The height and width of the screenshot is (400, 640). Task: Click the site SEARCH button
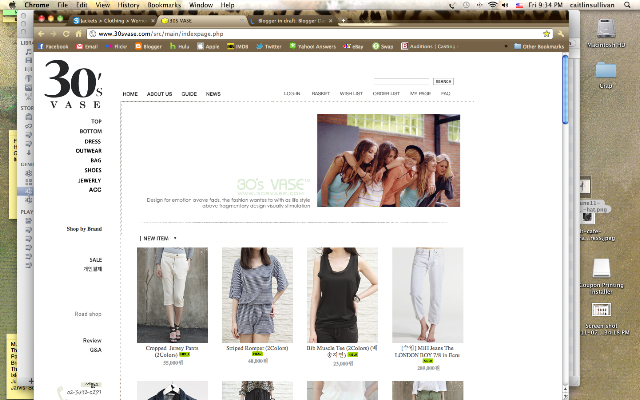443,81
